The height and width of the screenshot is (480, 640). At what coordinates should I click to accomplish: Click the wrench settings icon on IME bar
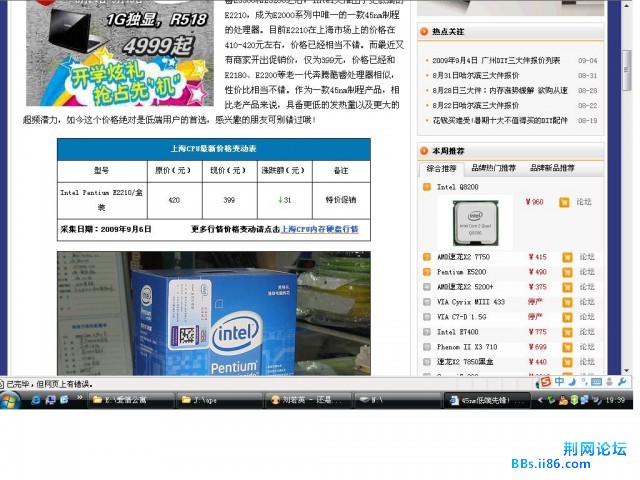pyautogui.click(x=622, y=382)
